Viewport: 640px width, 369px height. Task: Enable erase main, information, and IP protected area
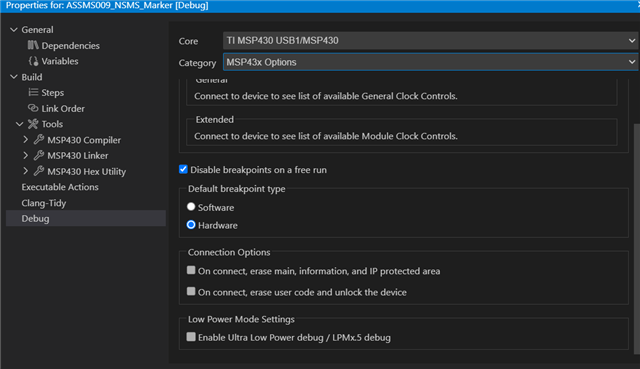(191, 270)
